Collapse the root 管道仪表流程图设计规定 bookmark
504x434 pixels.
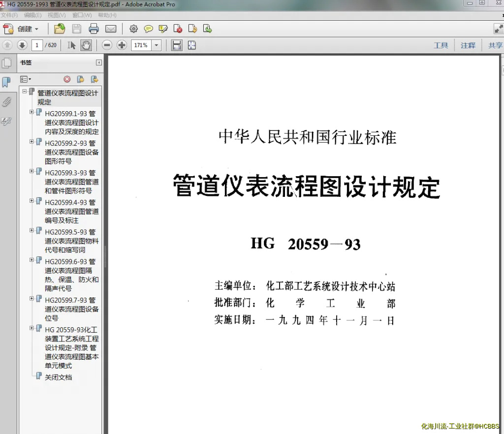pos(25,92)
